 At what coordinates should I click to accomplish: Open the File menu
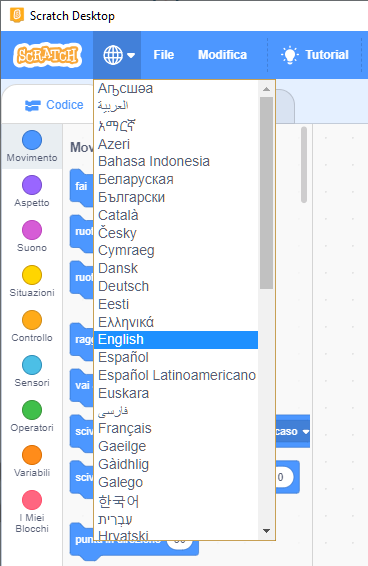point(164,55)
